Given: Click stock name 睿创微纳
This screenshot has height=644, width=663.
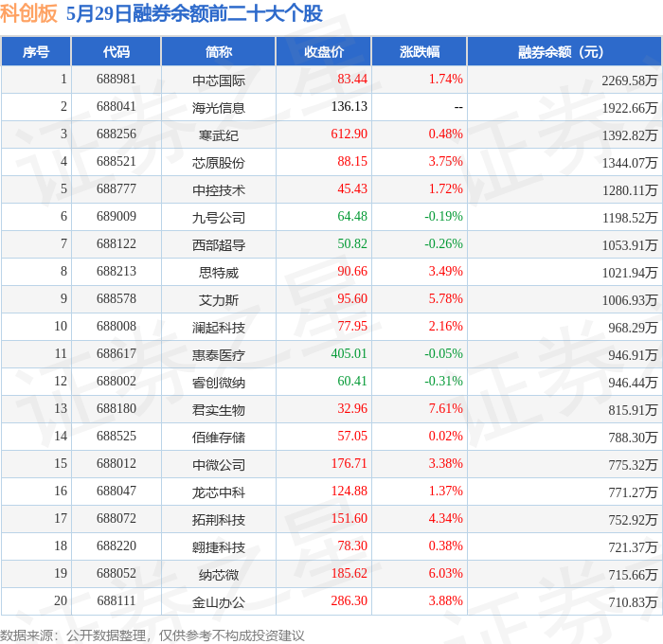Looking at the screenshot, I should pos(219,383).
